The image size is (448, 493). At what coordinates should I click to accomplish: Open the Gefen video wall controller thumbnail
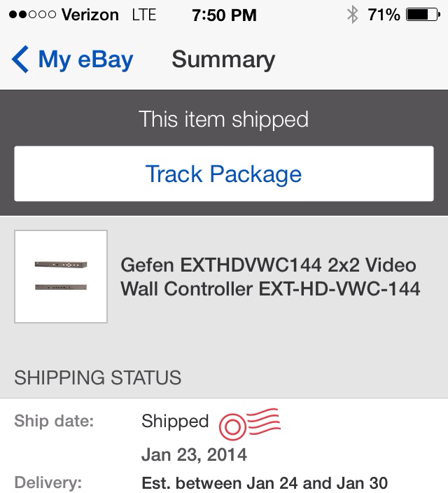pyautogui.click(x=61, y=277)
